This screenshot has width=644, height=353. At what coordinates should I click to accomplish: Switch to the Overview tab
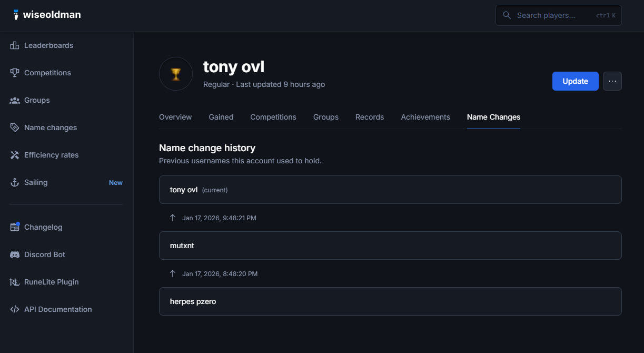[175, 117]
